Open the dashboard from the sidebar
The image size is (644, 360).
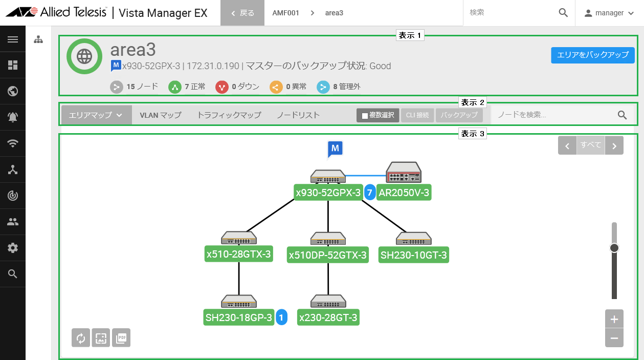[13, 65]
